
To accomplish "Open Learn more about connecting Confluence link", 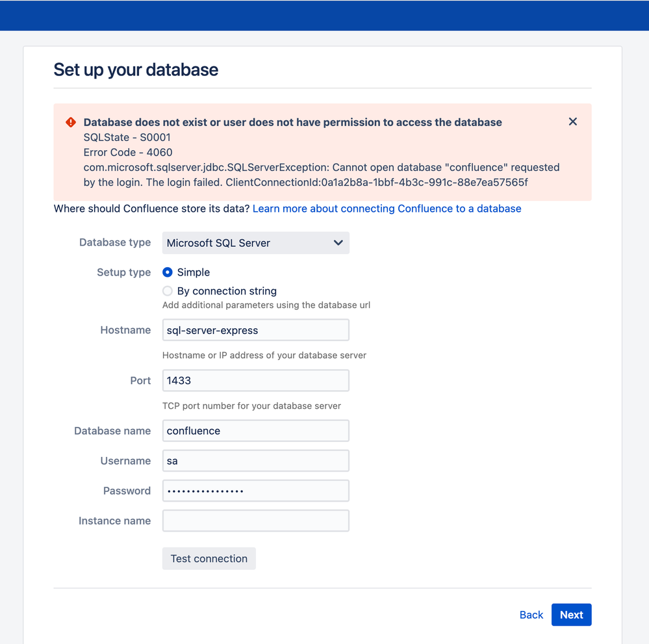I will 387,209.
